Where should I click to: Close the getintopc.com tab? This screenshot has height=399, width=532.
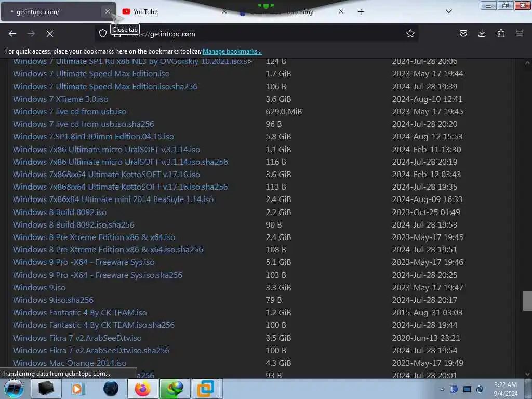[x=107, y=11]
